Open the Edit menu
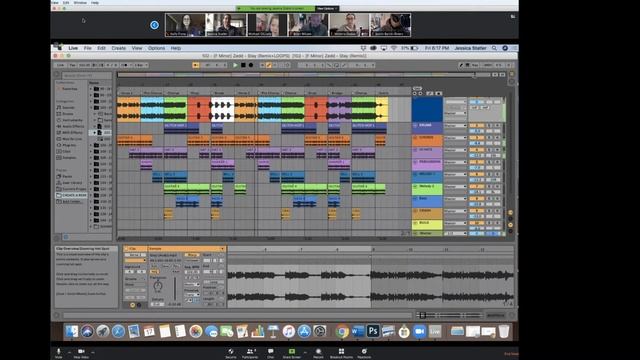The width and height of the screenshot is (640, 360). pos(101,48)
